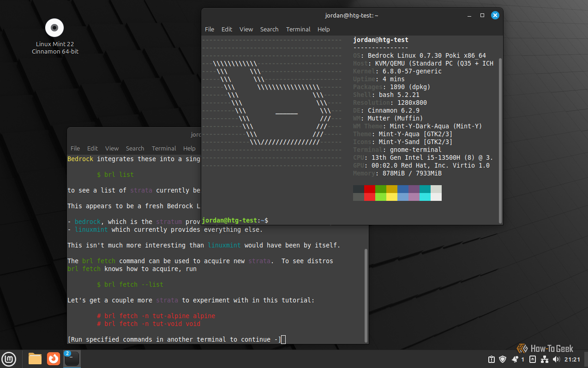Click the clipboard warning icon in the tray

(492, 359)
